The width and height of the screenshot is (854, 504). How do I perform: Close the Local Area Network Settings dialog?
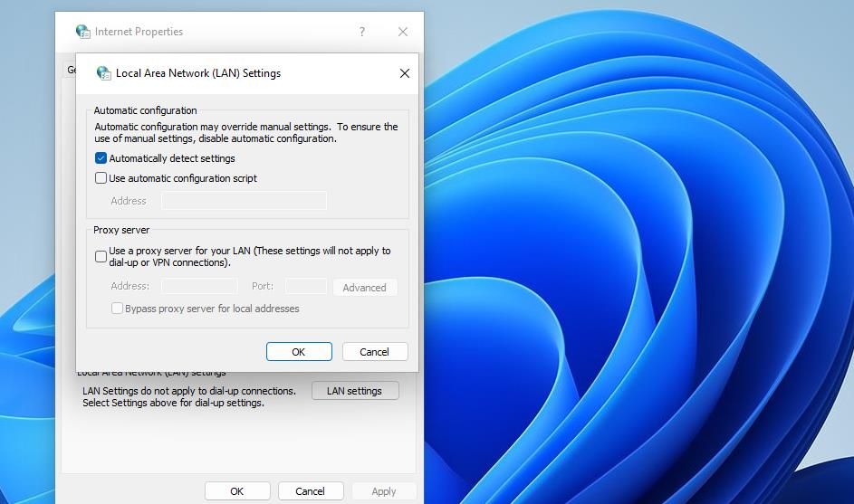[x=404, y=73]
